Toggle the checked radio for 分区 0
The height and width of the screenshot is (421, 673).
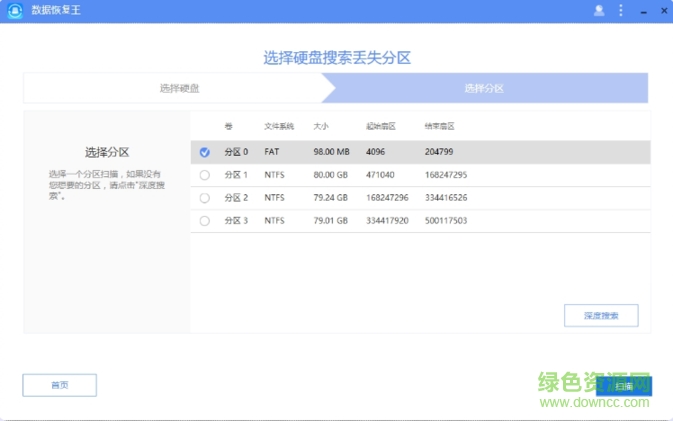pyautogui.click(x=205, y=152)
